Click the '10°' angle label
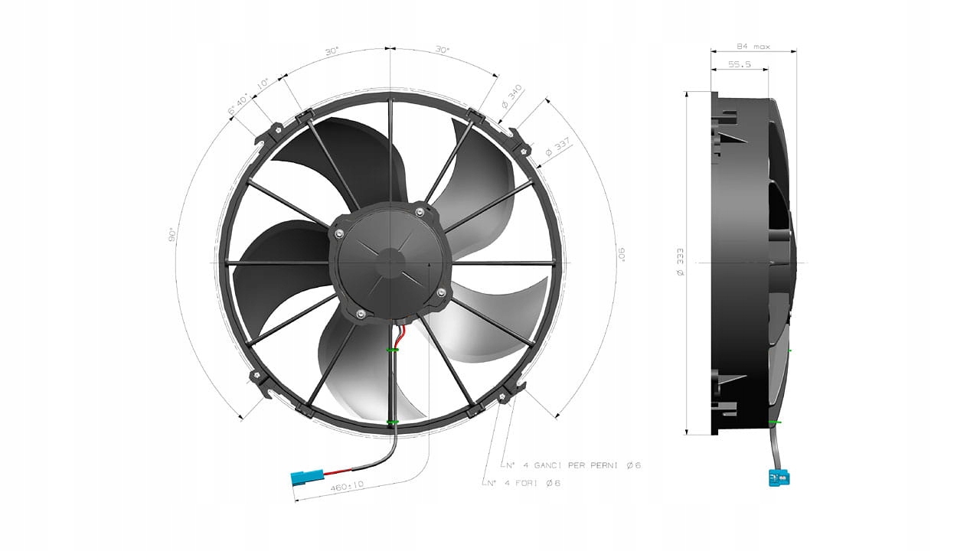 (262, 85)
